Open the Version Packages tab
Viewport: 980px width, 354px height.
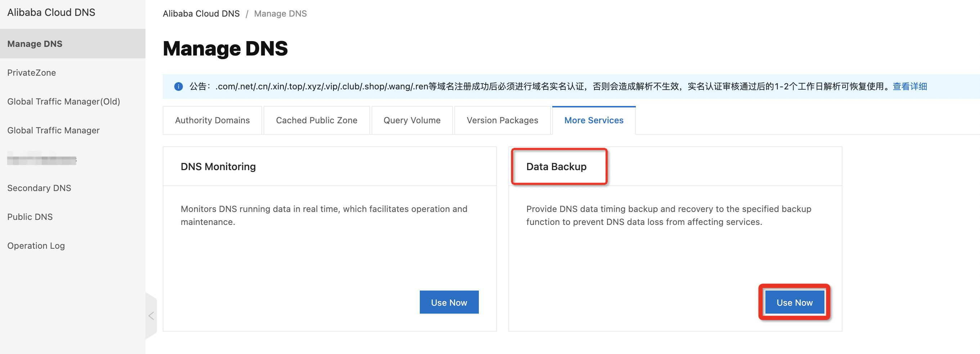(502, 120)
